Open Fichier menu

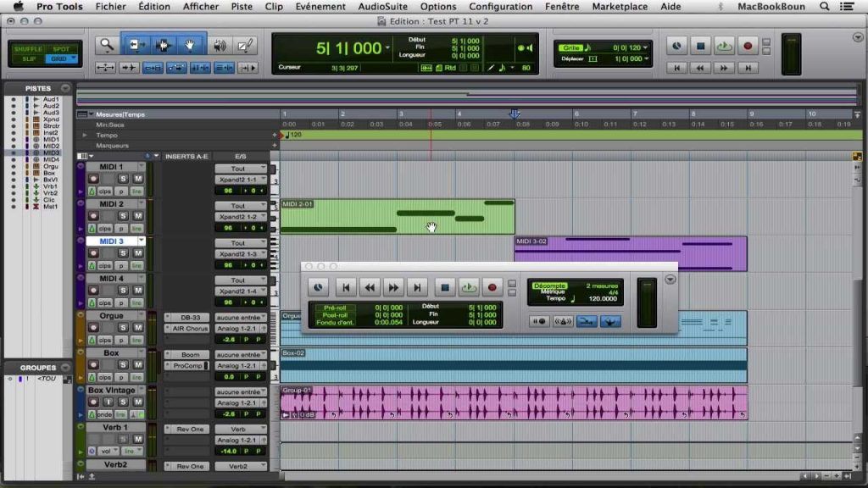(110, 7)
